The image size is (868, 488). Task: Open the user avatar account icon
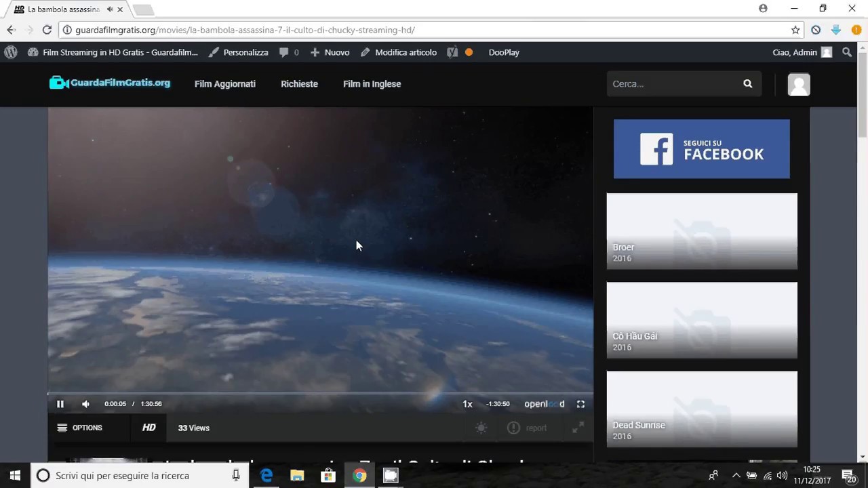[x=799, y=85]
